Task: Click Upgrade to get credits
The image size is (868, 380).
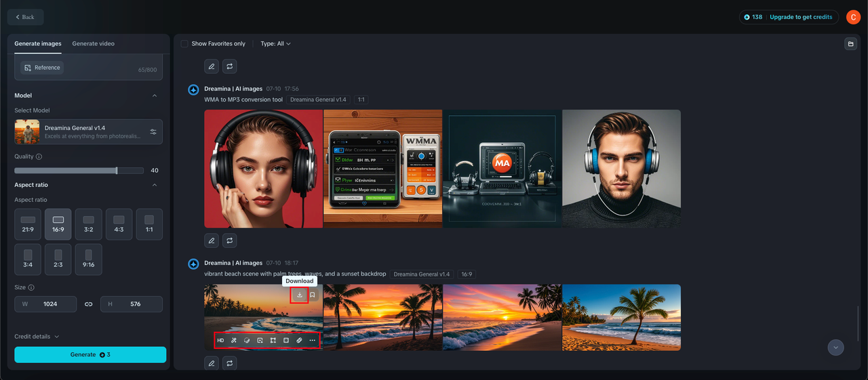Action: tap(800, 17)
